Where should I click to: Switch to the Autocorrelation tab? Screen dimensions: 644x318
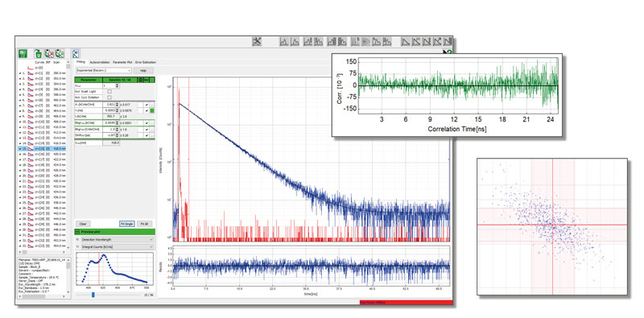(100, 63)
